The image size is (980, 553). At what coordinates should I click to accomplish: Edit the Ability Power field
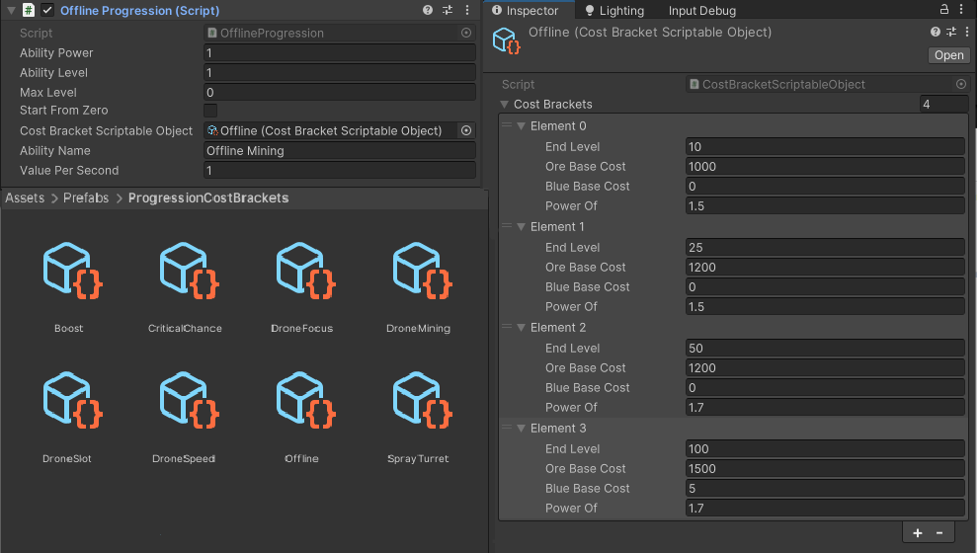click(x=340, y=53)
